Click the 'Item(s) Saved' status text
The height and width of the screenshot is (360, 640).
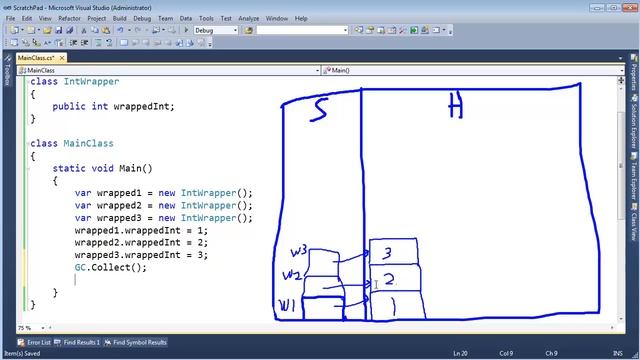[22, 353]
